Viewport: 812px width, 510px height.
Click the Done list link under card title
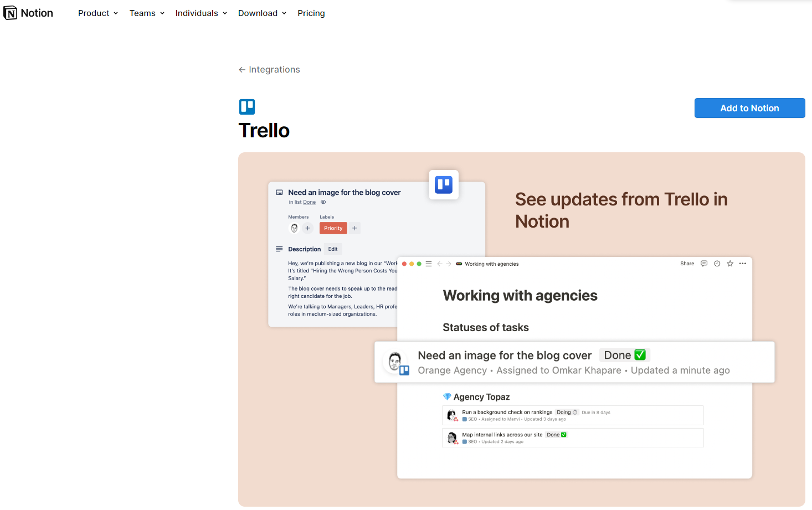309,202
